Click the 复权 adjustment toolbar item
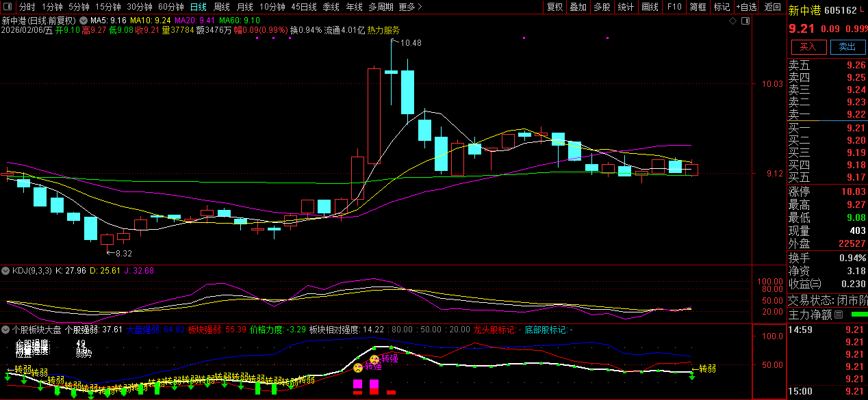This screenshot has height=400, width=868. pyautogui.click(x=554, y=7)
